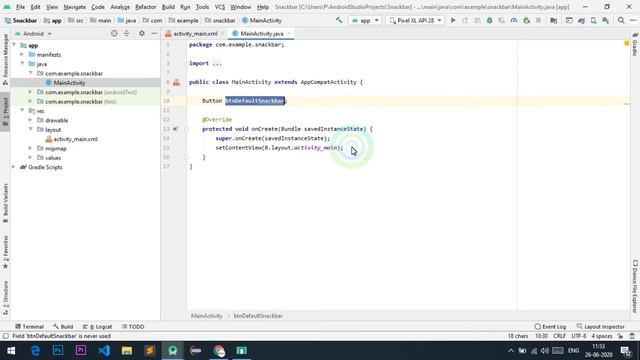
Task: Click the Make Project hammer icon
Action: point(339,20)
